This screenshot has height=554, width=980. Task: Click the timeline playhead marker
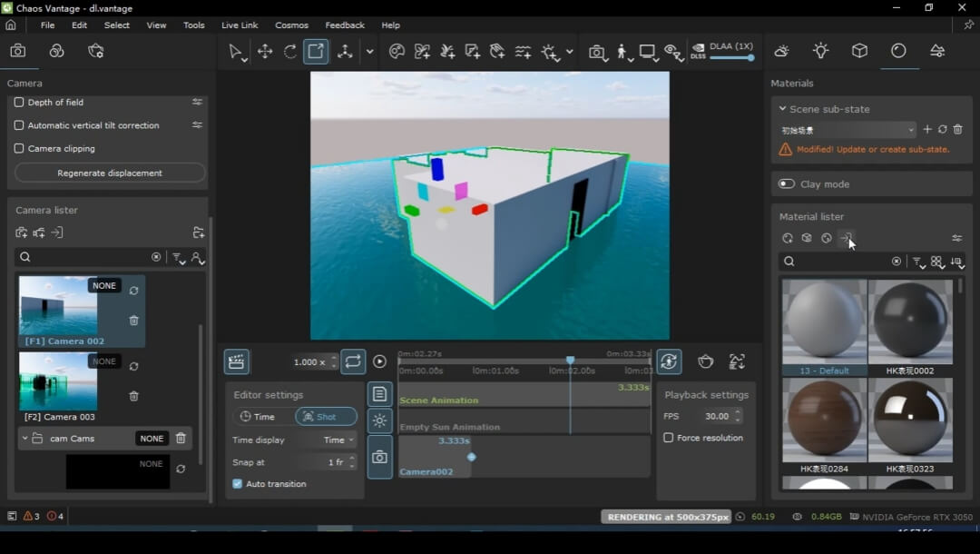coord(570,361)
